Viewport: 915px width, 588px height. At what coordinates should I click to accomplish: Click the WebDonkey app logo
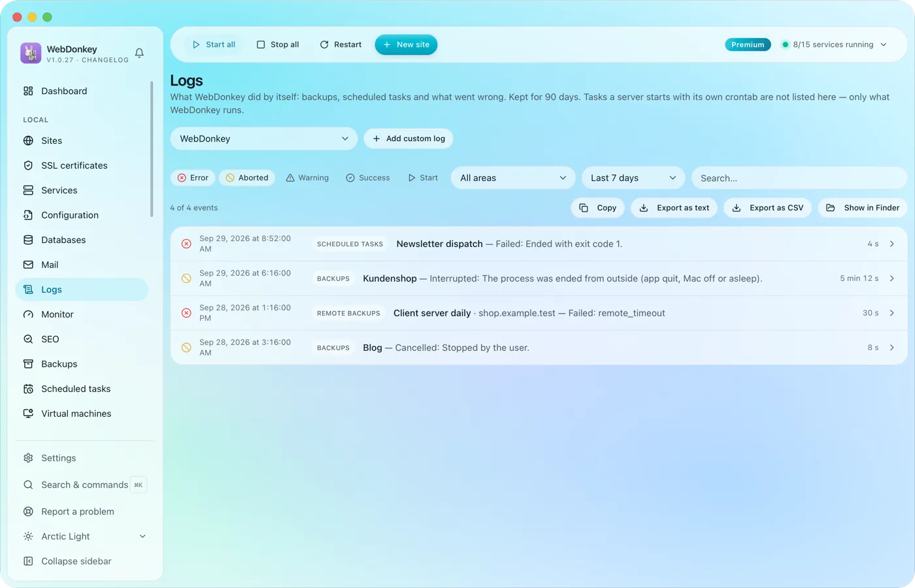coord(31,53)
